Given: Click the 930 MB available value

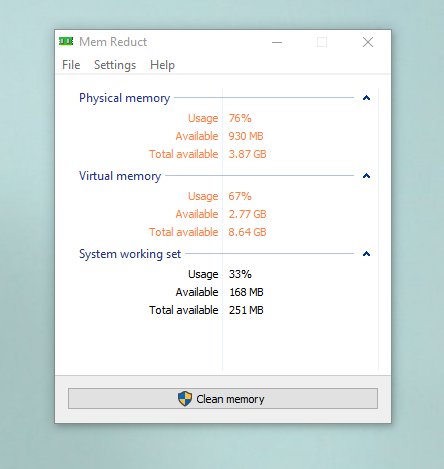Looking at the screenshot, I should [x=246, y=136].
